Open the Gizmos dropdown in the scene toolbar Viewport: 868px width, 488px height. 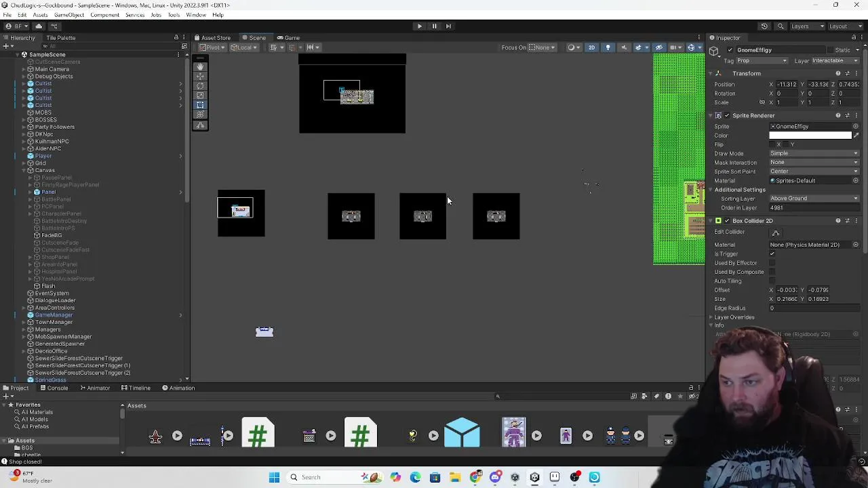point(694,47)
